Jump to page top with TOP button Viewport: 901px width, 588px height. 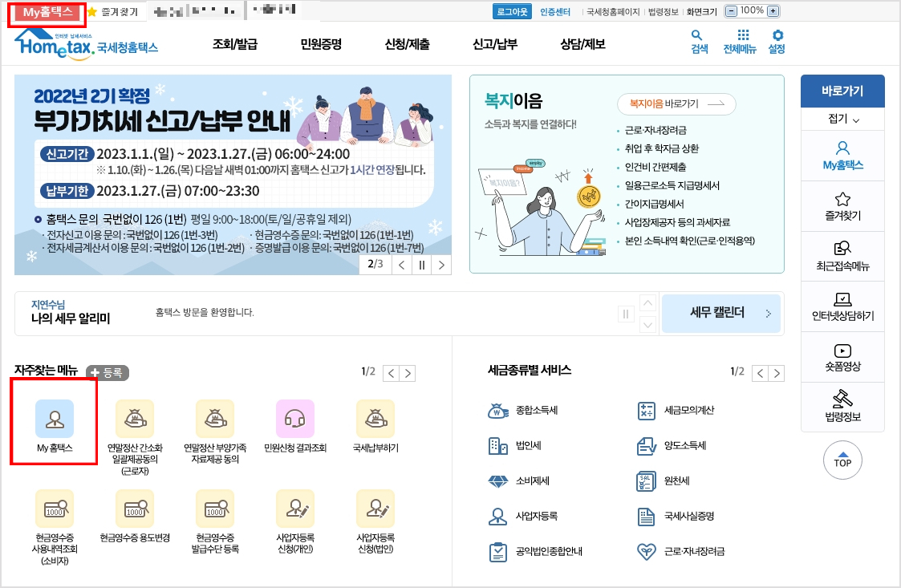tap(842, 459)
